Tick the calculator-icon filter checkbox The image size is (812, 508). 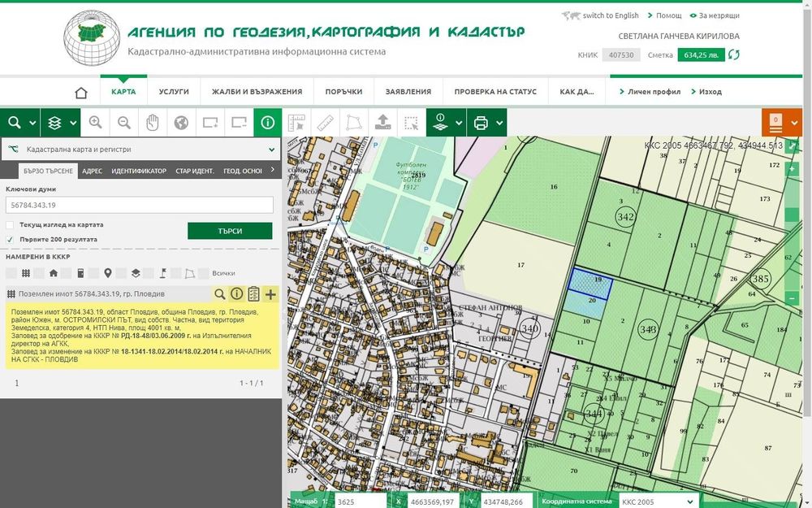[x=67, y=273]
